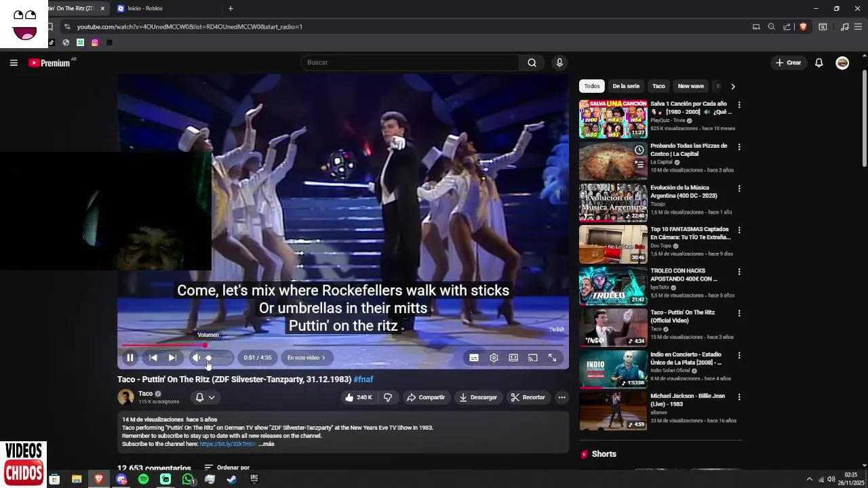Open the 'Taco - Puttin' On The Ritz (Official Video)' thumbnail

(x=613, y=327)
